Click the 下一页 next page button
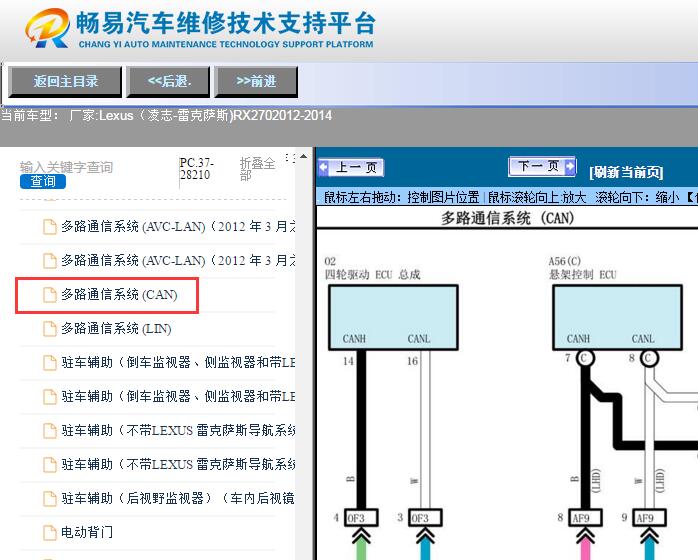Image resolution: width=698 pixels, height=560 pixels. pos(542,166)
